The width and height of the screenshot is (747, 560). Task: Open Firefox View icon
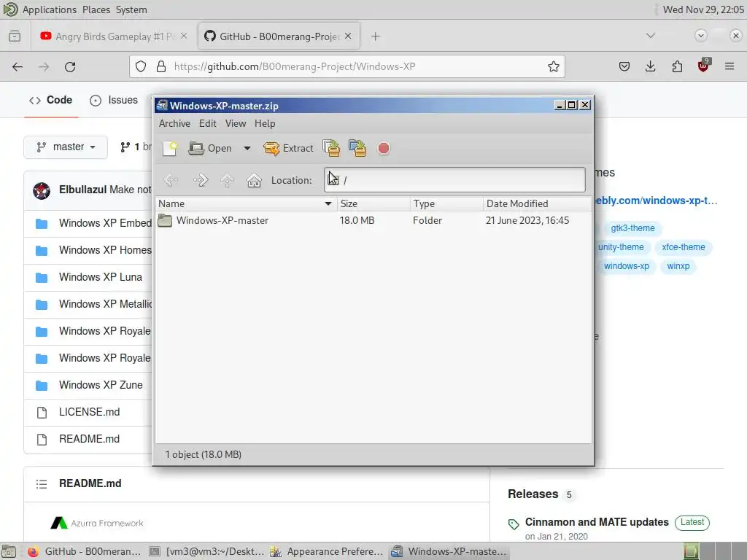[x=15, y=36]
